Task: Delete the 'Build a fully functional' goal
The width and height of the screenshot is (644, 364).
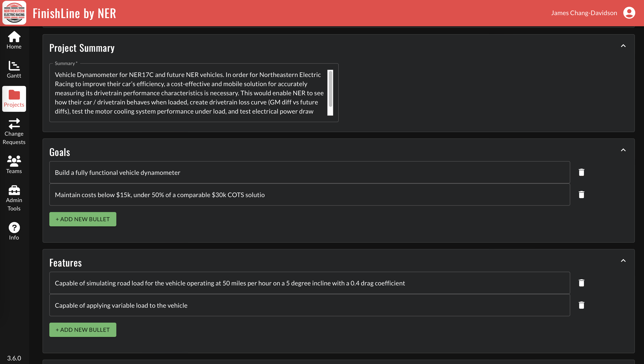Action: 581,172
